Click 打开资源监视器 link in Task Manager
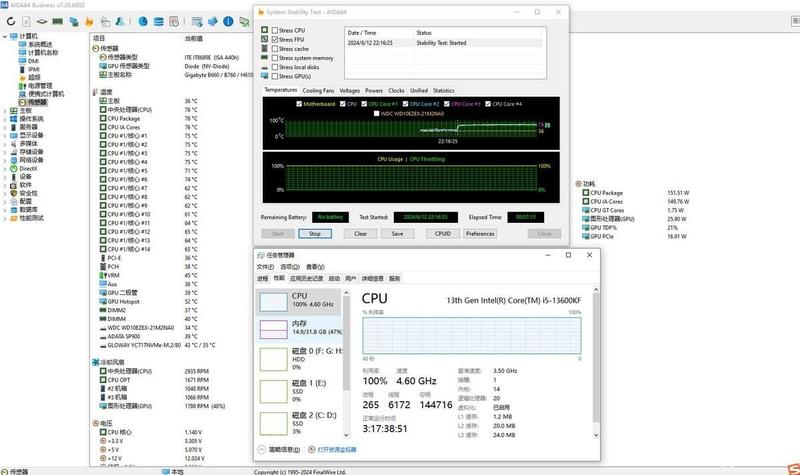Viewport: 800px width, 475px height. 337,449
